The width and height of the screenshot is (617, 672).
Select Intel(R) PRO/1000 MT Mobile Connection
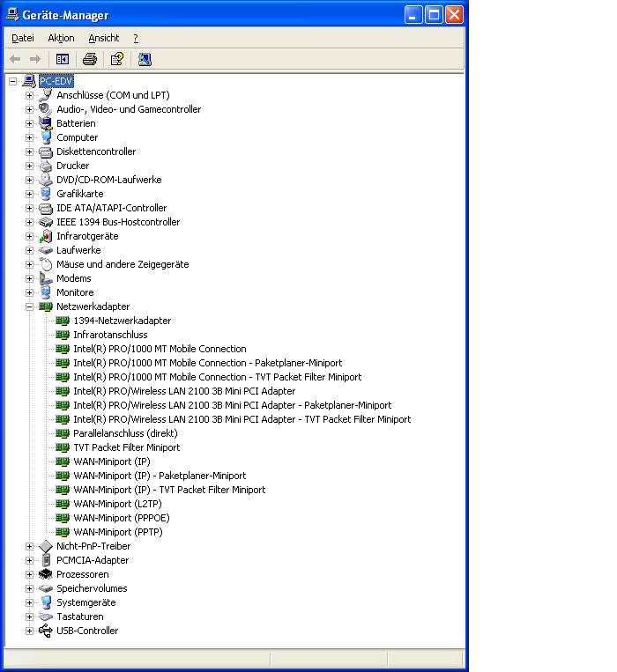tap(160, 349)
